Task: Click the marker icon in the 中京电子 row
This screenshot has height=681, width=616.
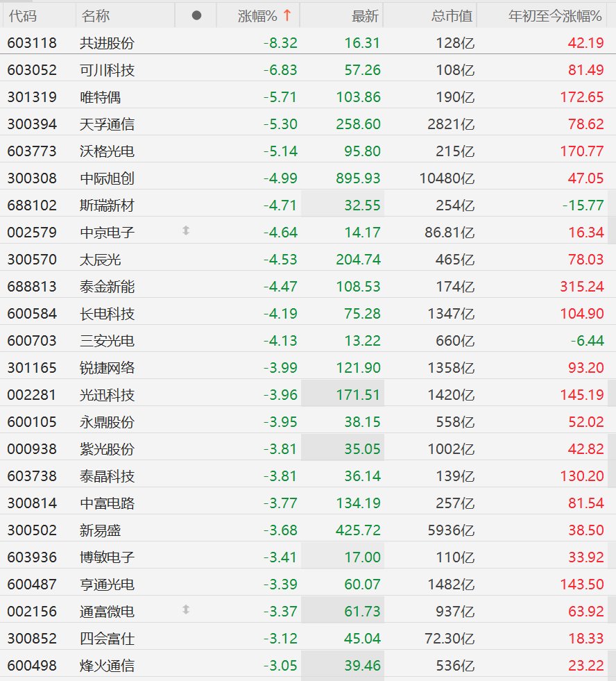Action: (186, 230)
